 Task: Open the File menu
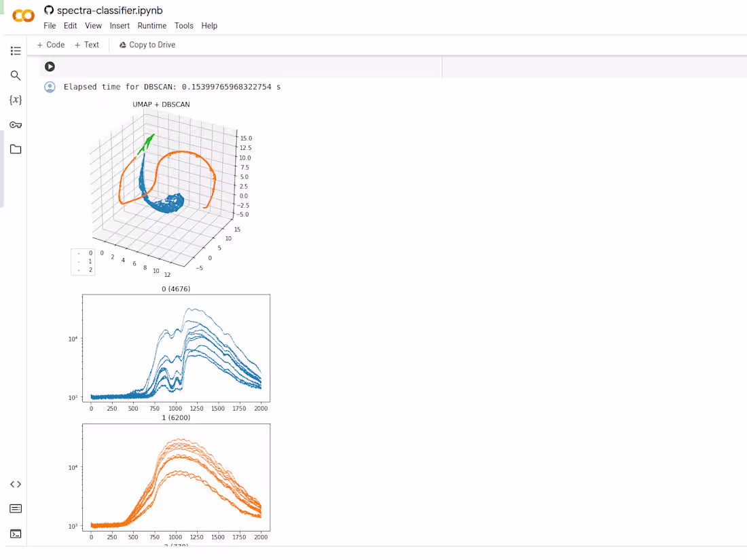pos(50,25)
